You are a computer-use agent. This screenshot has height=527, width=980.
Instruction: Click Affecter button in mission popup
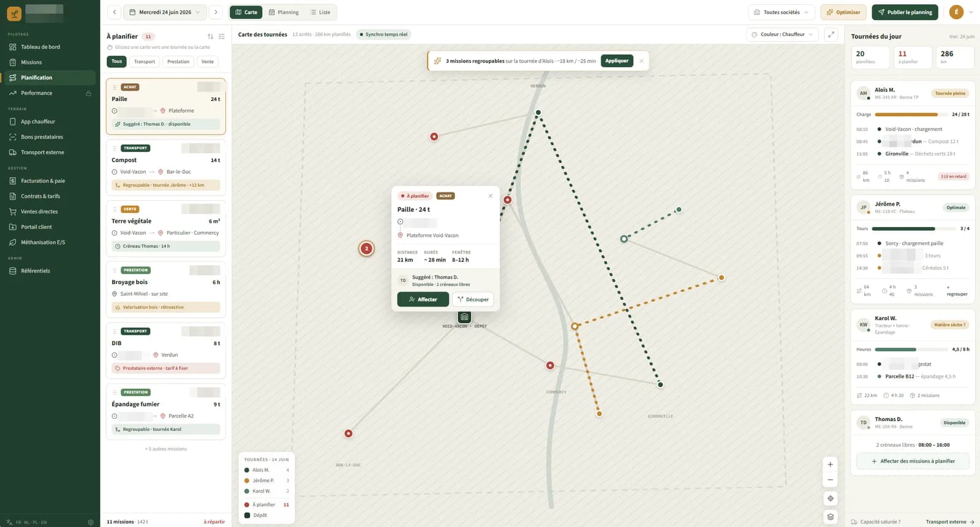[423, 299]
